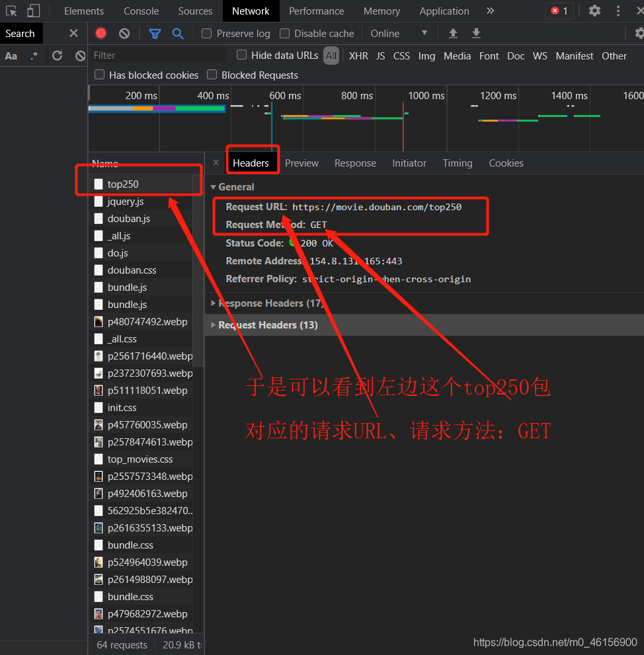The width and height of the screenshot is (644, 655).
Task: Enable the Preserve log checkbox
Action: (x=206, y=33)
